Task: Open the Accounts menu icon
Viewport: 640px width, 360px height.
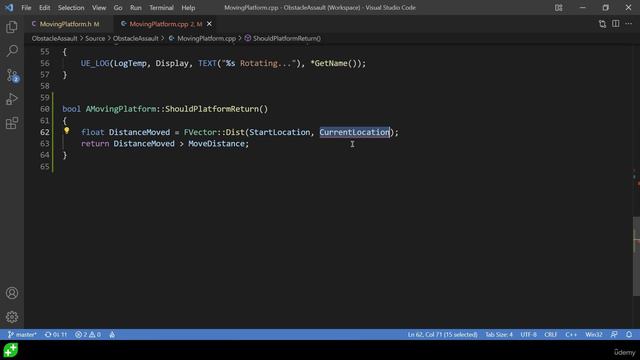Action: tap(12, 293)
